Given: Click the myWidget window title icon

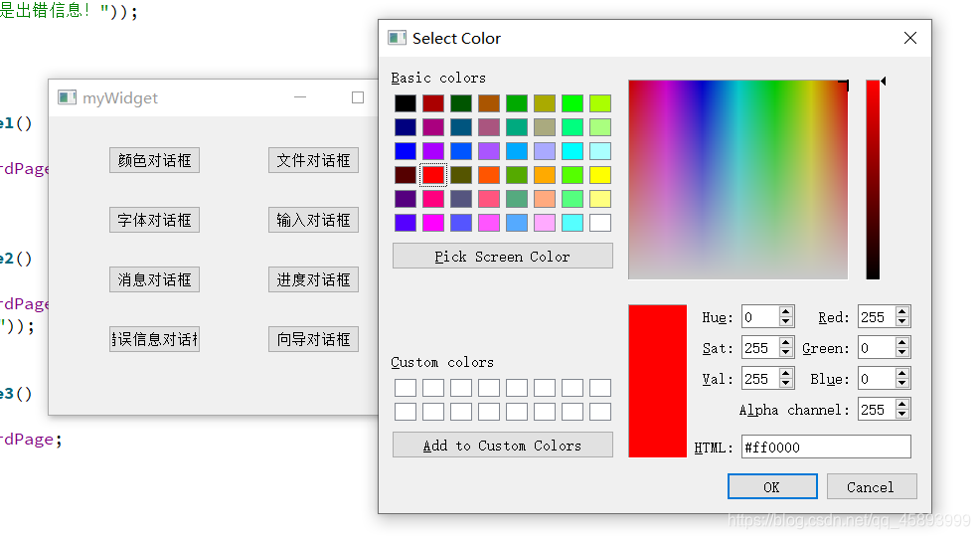Looking at the screenshot, I should (67, 97).
